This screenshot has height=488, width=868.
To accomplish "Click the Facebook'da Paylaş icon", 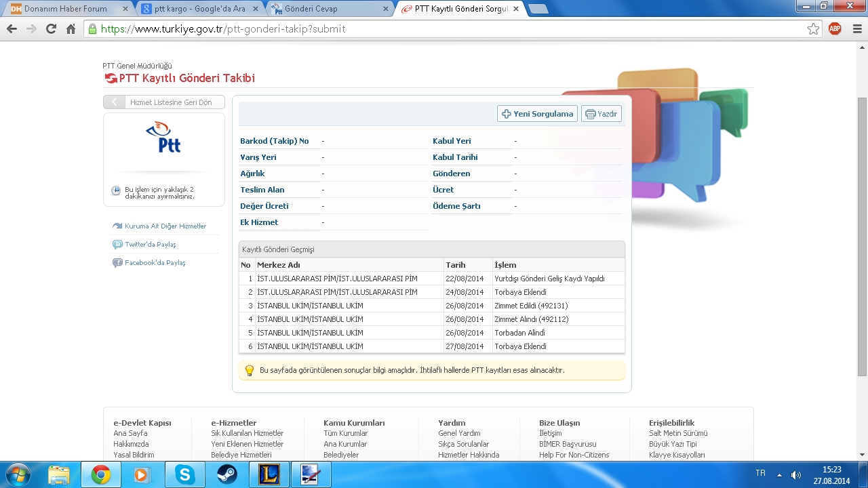I will pos(117,263).
